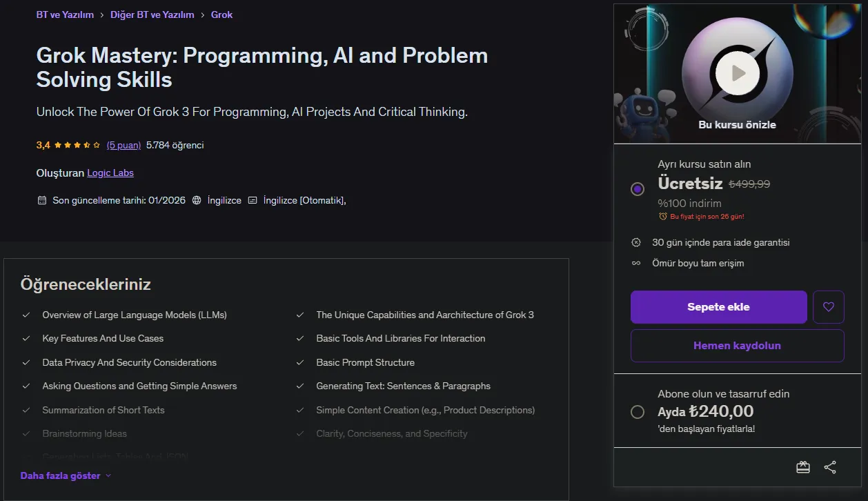Image resolution: width=868 pixels, height=501 pixels.
Task: Click the course title "Grok Mastery" heading
Action: pos(262,68)
